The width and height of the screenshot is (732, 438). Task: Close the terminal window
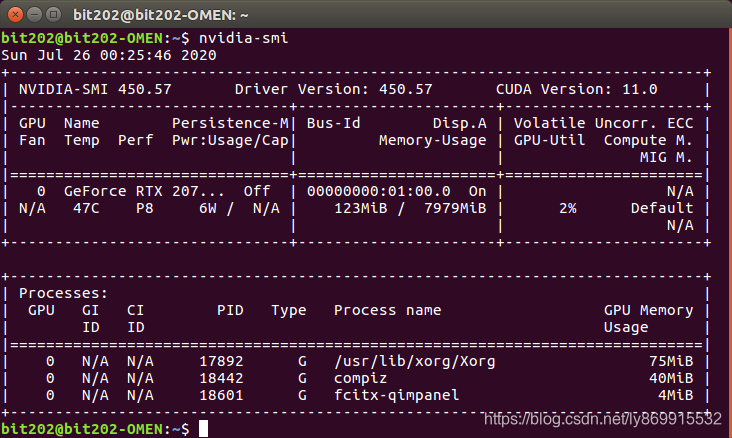(15, 14)
